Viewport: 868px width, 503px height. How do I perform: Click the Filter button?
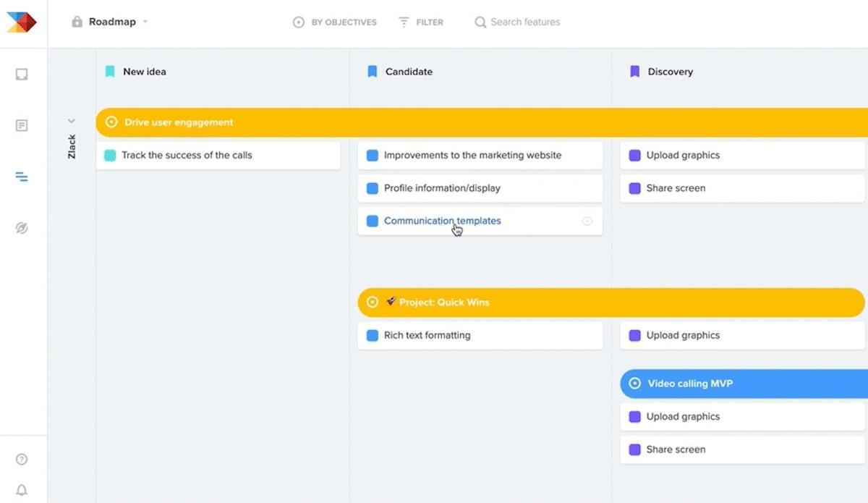point(421,22)
